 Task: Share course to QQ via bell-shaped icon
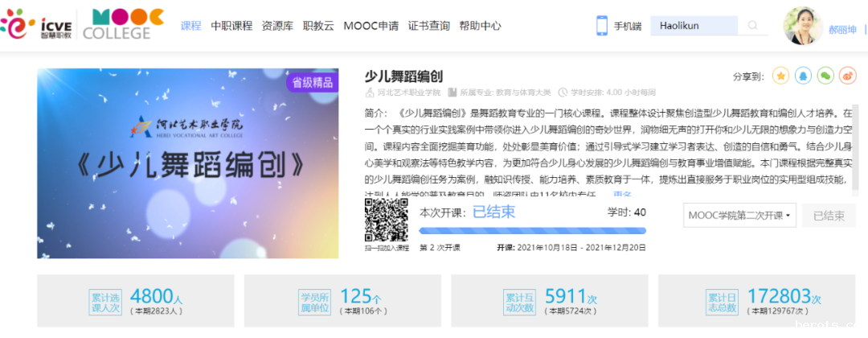(802, 76)
